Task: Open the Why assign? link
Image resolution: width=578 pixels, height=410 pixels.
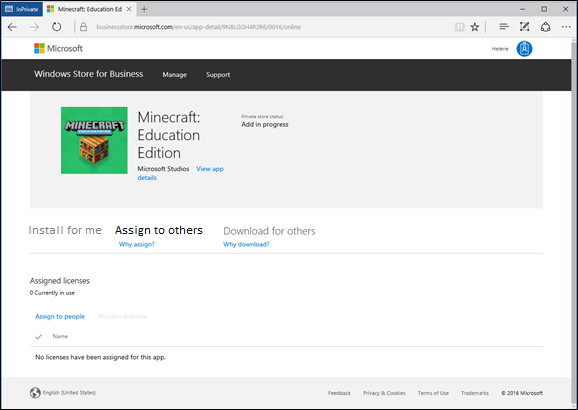Action: [137, 244]
